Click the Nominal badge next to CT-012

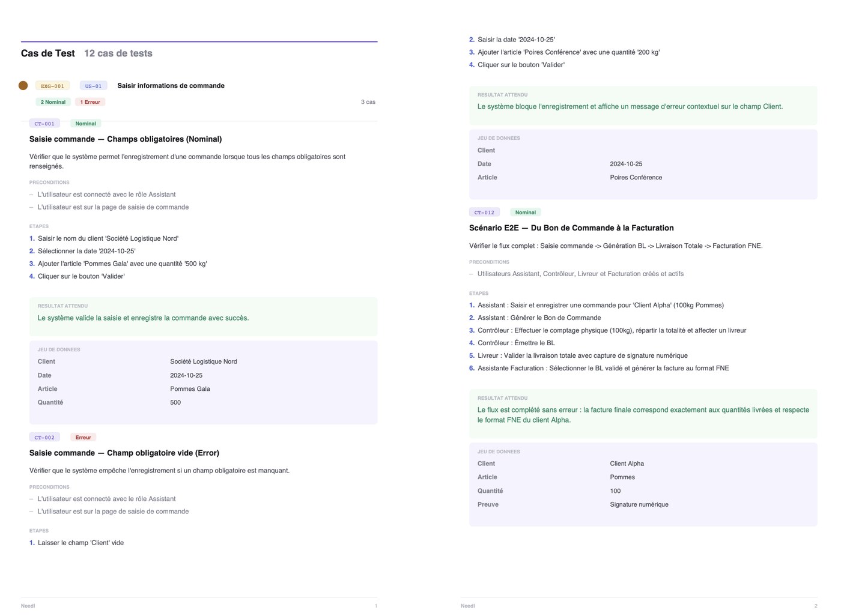click(x=526, y=213)
